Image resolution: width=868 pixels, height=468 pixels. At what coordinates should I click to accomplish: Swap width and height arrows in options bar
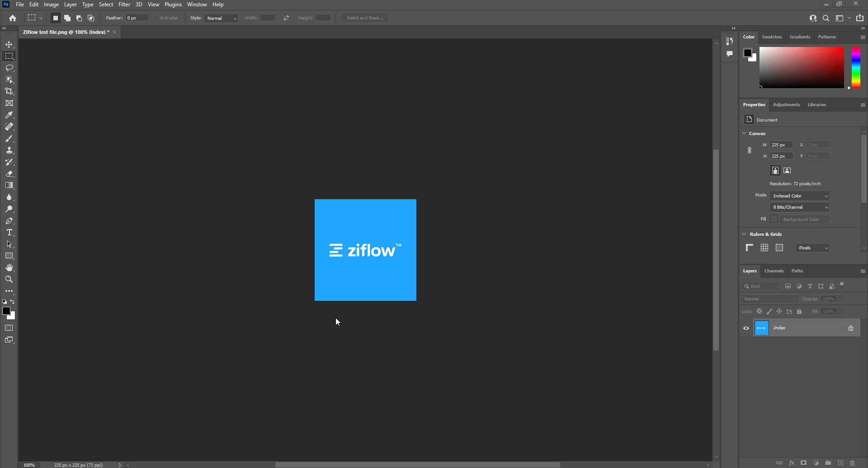(x=286, y=18)
